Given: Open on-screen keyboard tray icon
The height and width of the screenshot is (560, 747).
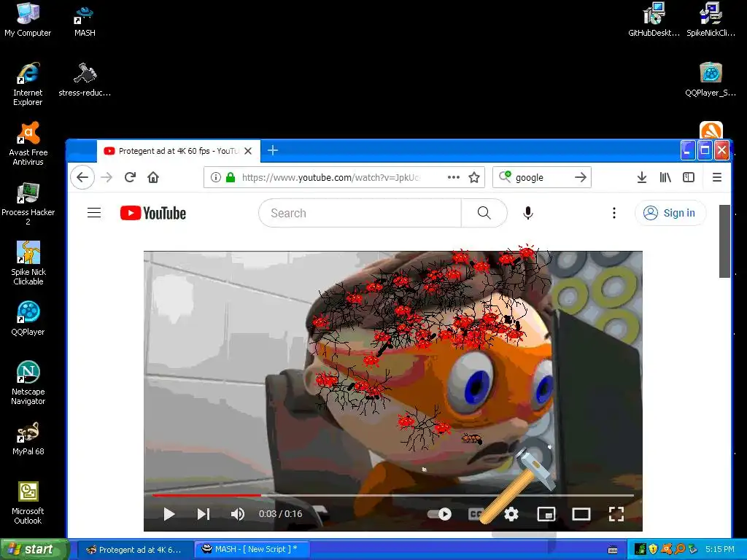Looking at the screenshot, I should tap(613, 550).
